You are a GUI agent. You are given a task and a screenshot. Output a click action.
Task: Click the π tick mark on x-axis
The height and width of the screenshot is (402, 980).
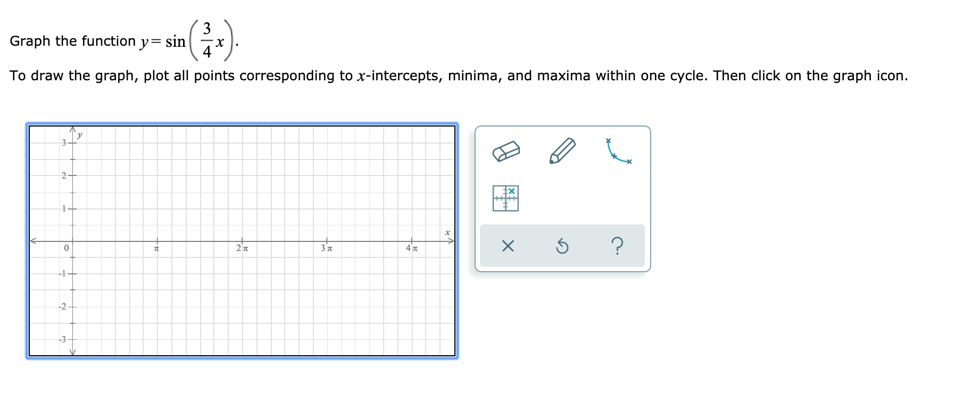tap(157, 241)
